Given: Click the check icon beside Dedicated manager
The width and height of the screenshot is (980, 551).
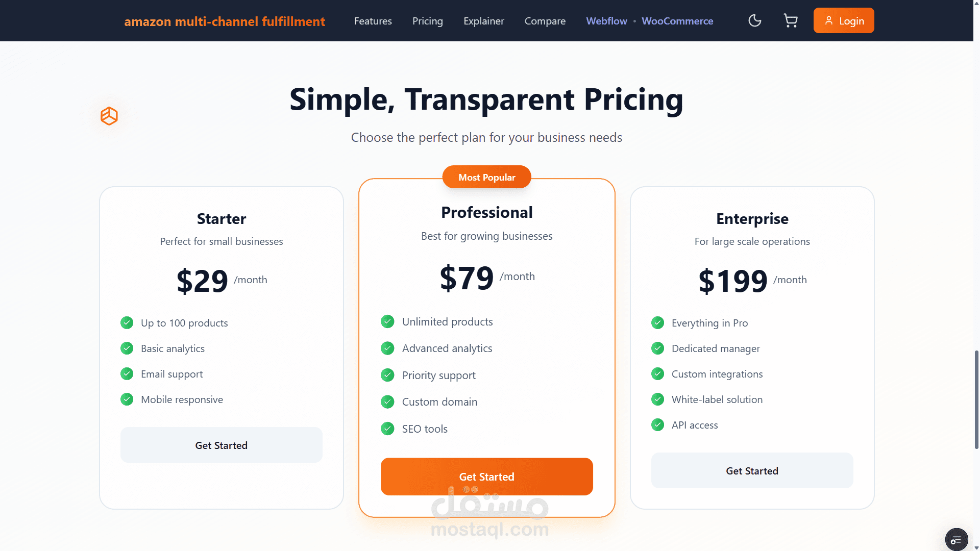Looking at the screenshot, I should coord(657,348).
